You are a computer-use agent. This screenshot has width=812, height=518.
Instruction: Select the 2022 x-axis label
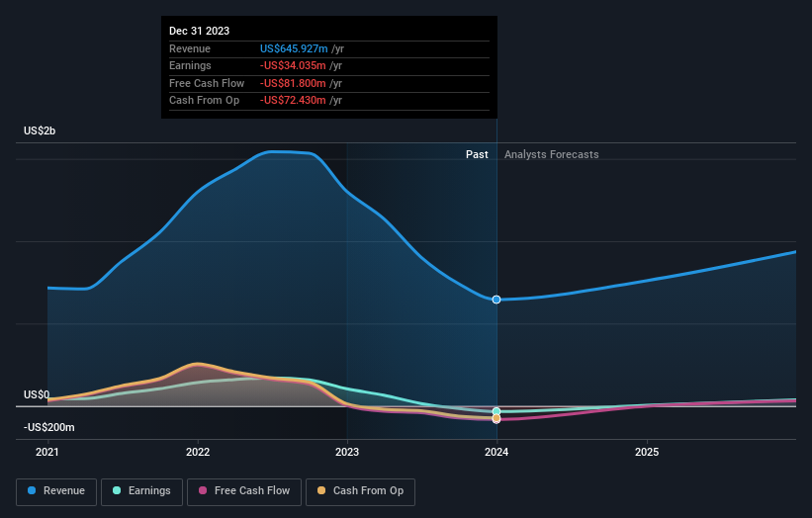click(x=198, y=453)
